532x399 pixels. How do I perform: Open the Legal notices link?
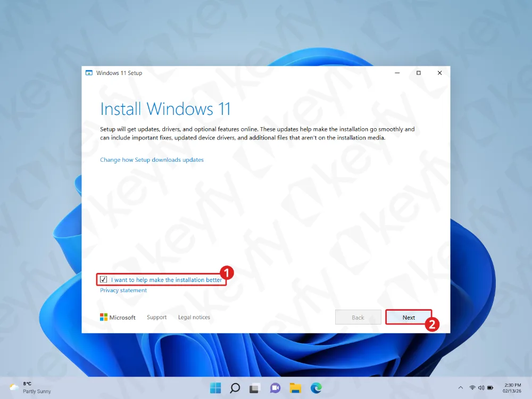pyautogui.click(x=194, y=317)
